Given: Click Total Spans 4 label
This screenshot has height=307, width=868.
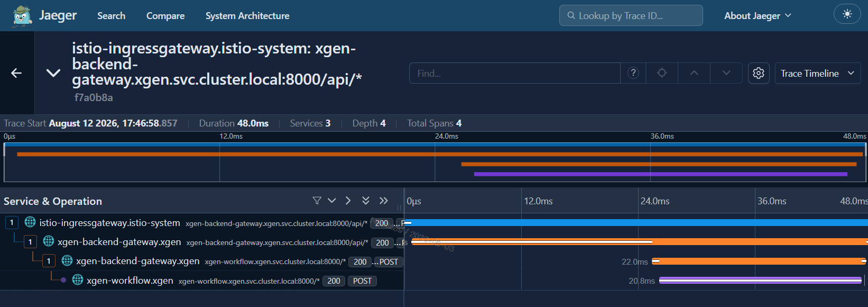Looking at the screenshot, I should 434,123.
